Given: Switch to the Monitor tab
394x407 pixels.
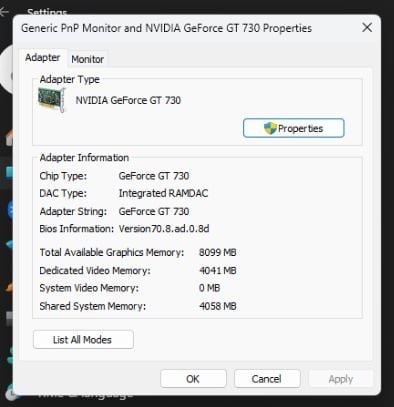Looking at the screenshot, I should click(x=87, y=59).
